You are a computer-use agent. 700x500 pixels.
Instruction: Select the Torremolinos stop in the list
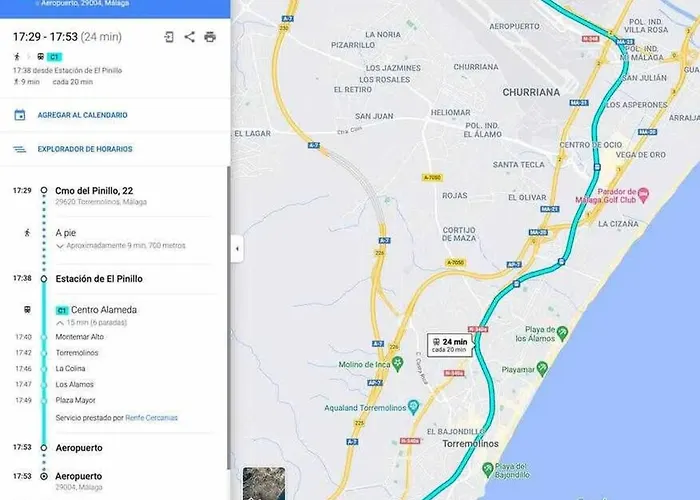[77, 353]
